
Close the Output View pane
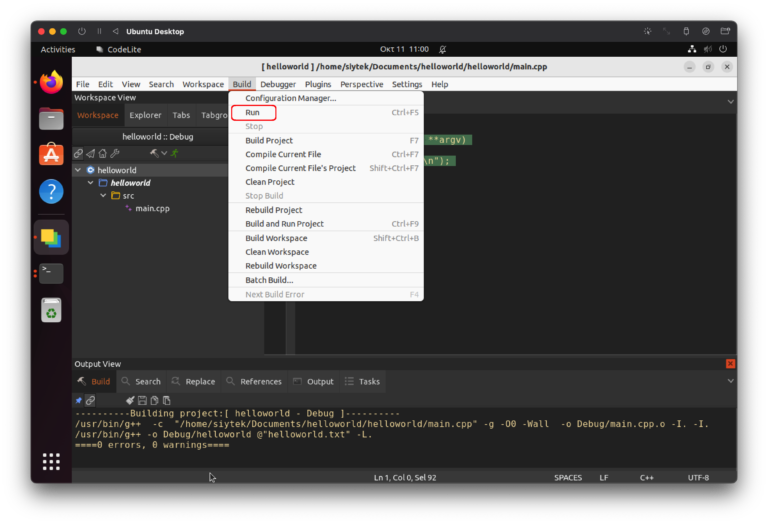pos(730,364)
